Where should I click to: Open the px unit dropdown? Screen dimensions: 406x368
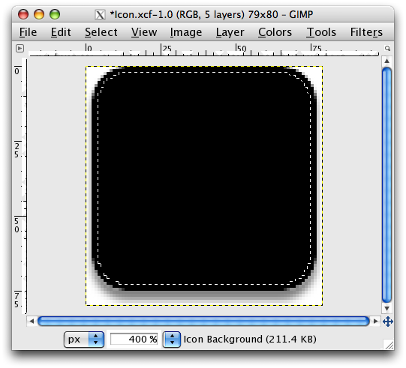click(84, 339)
